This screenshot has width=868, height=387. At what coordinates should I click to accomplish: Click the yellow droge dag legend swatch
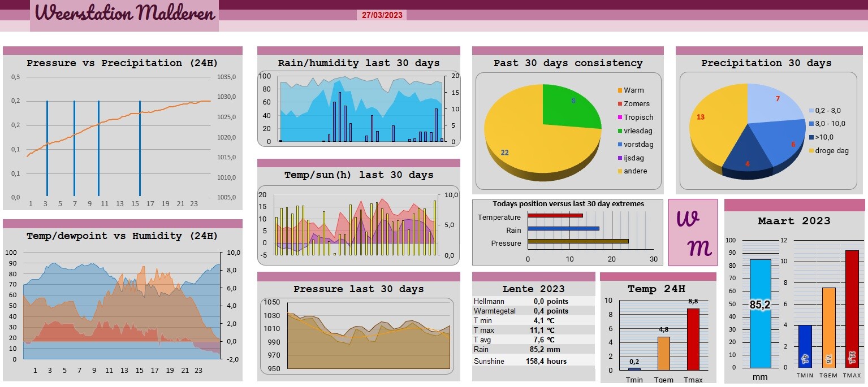tap(811, 151)
